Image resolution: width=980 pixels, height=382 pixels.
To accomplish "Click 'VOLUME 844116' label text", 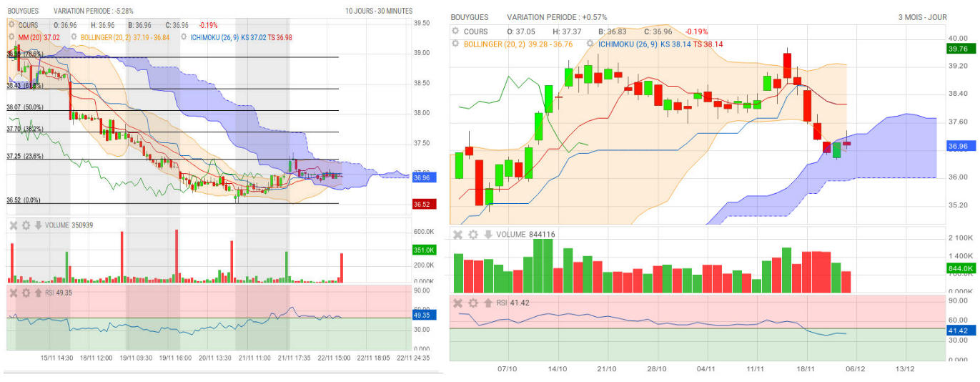I will (x=526, y=235).
